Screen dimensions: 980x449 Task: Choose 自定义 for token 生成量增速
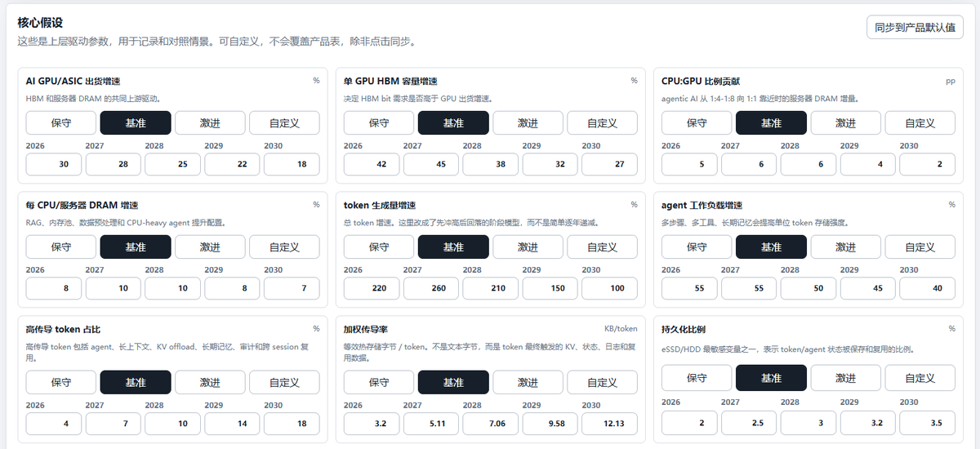(x=602, y=247)
